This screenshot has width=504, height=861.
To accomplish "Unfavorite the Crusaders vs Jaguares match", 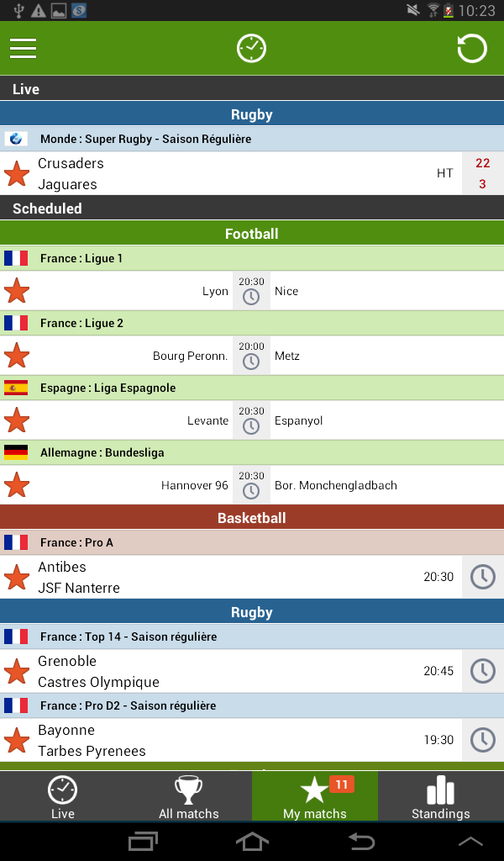I will (x=17, y=173).
